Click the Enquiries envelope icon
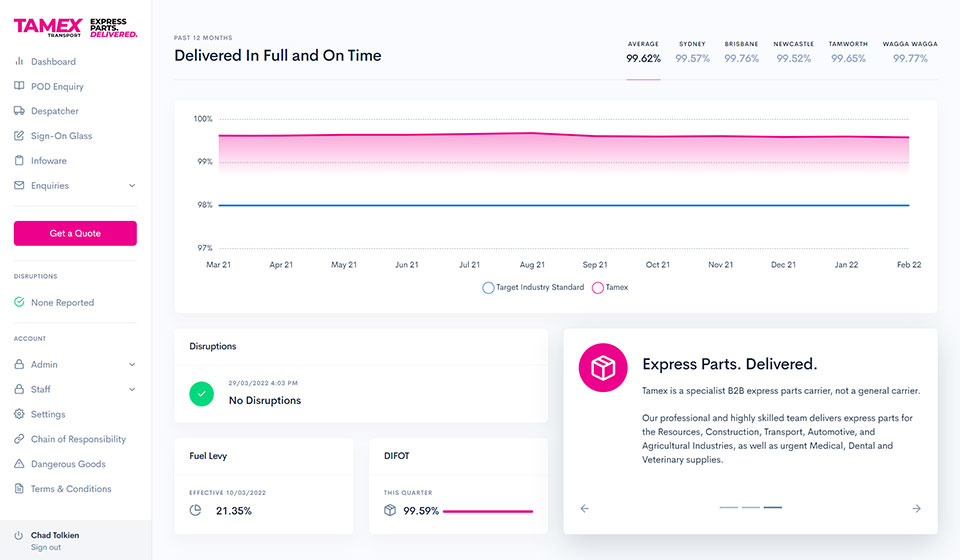This screenshot has width=960, height=560. point(19,185)
